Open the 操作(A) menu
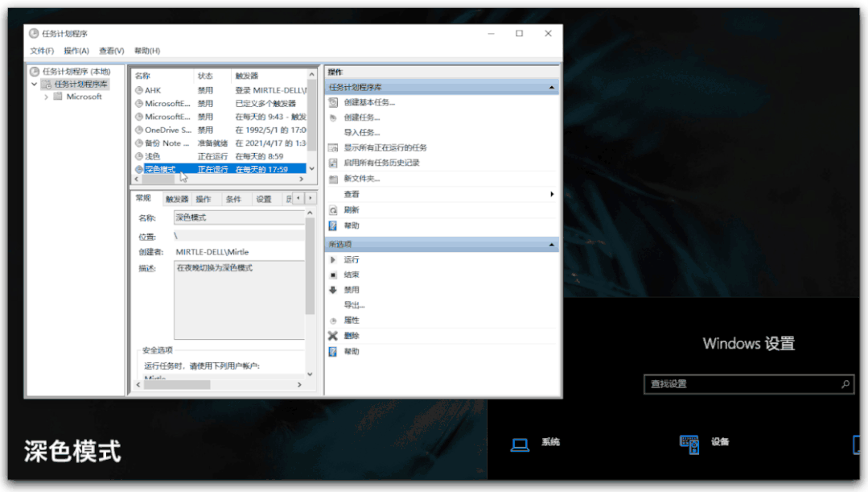The height and width of the screenshot is (492, 868). pyautogui.click(x=76, y=51)
